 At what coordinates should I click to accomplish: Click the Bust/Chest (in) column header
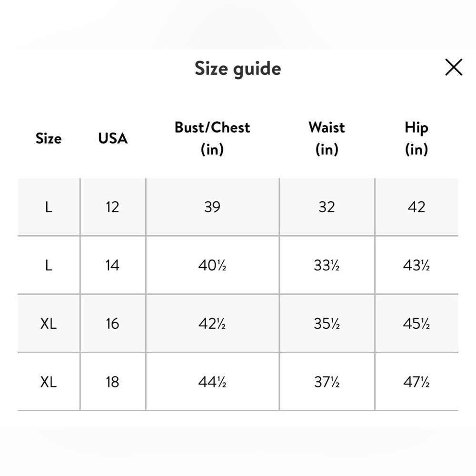coord(212,138)
